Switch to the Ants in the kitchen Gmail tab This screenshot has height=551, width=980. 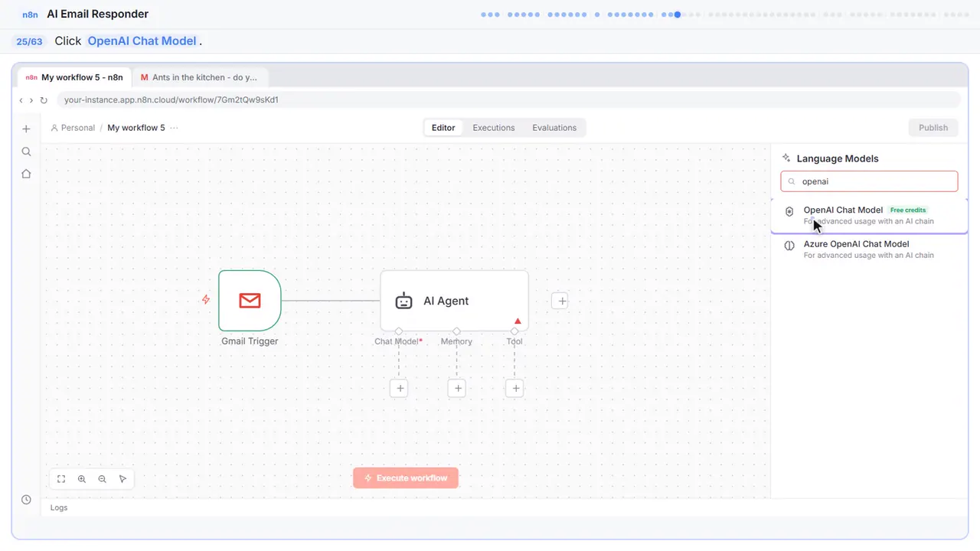point(200,77)
